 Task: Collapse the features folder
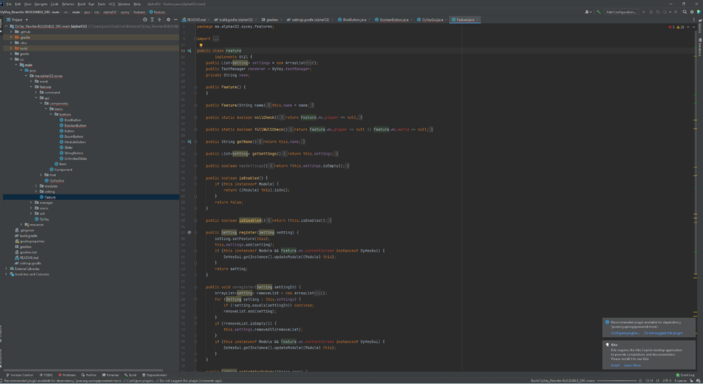click(x=31, y=87)
